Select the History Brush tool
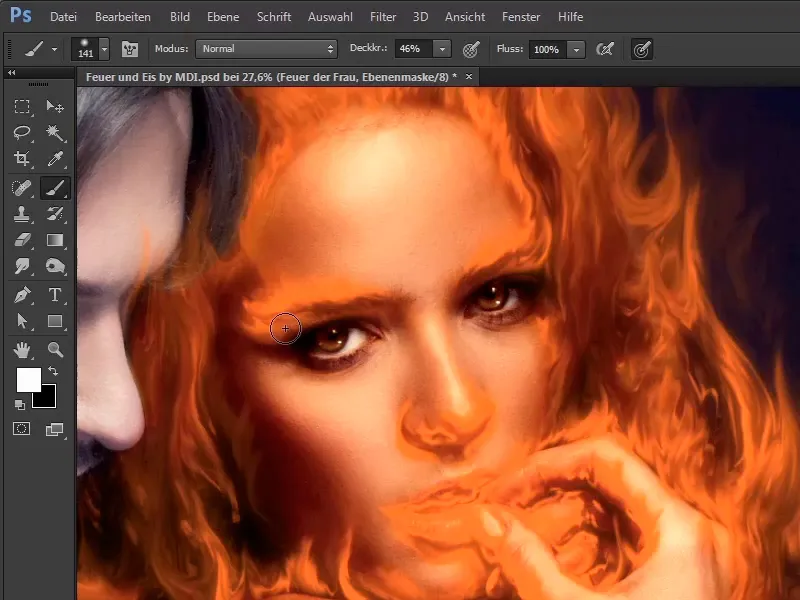800x600 pixels. coord(55,214)
